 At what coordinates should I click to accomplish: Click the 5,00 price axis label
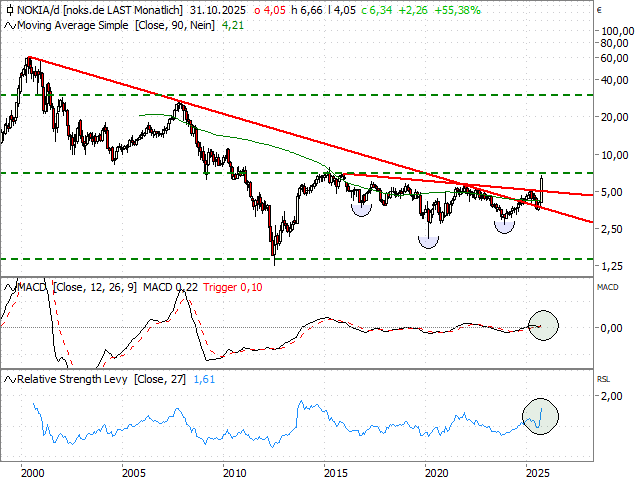click(611, 192)
